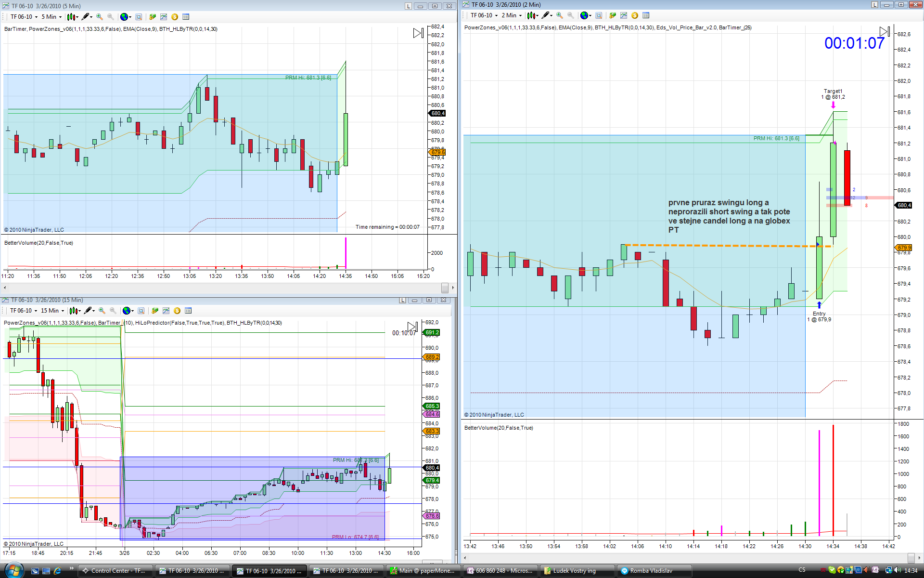This screenshot has width=924, height=578.
Task: Click gold coin icon in 5 Min toolbar
Action: tap(175, 17)
